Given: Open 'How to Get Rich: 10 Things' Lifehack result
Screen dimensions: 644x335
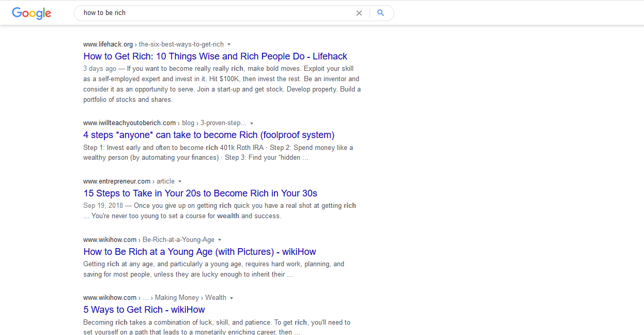Looking at the screenshot, I should 215,56.
